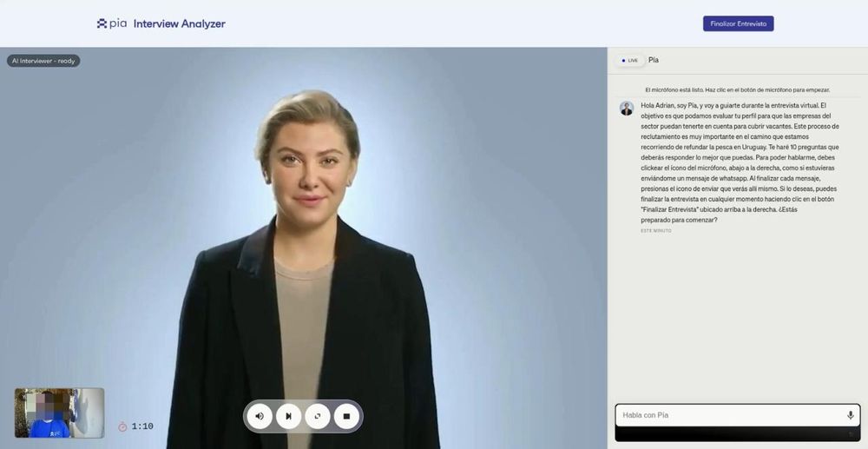The width and height of the screenshot is (868, 449).
Task: Click the 'ESTE MINUTO' message timestamp
Action: pos(655,230)
